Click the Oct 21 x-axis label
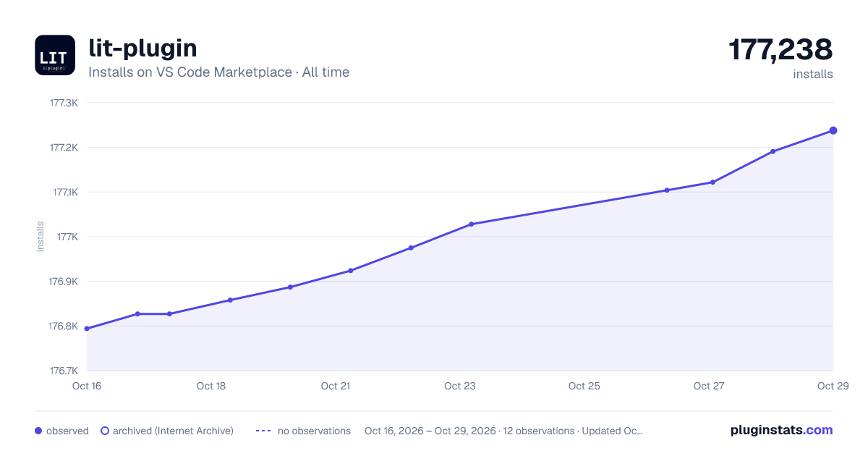868x456 pixels. pyautogui.click(x=336, y=386)
